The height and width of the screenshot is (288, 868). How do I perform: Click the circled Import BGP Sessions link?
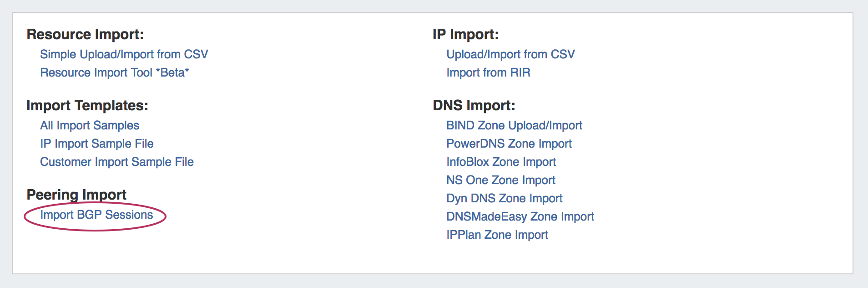pyautogui.click(x=96, y=215)
